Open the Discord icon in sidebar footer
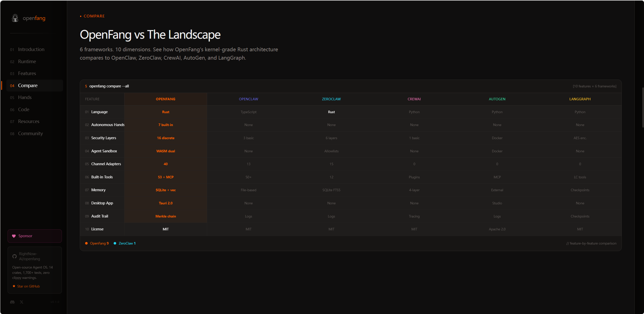The height and width of the screenshot is (314, 644). pyautogui.click(x=12, y=302)
